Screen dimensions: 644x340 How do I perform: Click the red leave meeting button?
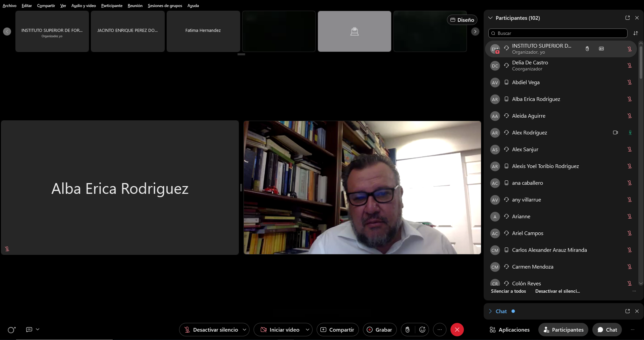[457, 330]
